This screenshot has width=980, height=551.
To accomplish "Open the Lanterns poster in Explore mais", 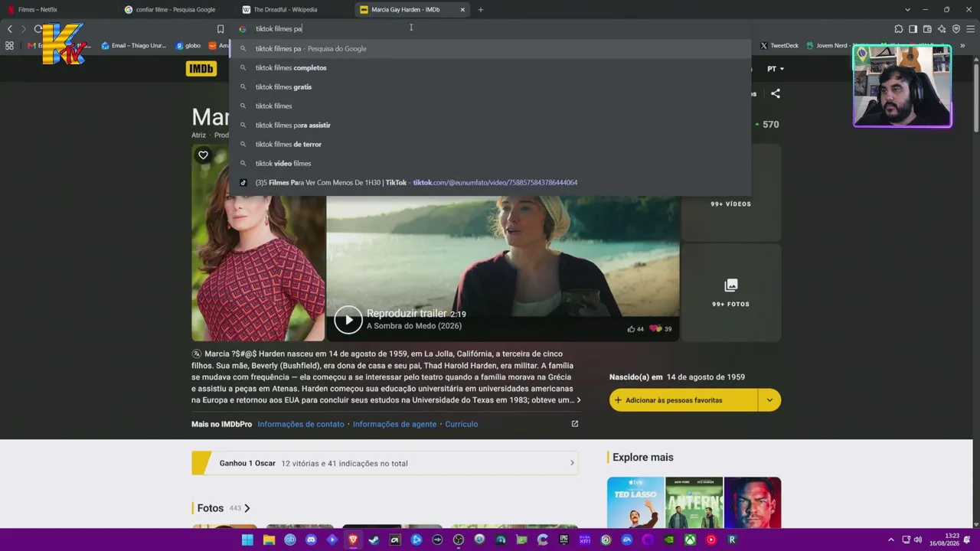I will [694, 503].
